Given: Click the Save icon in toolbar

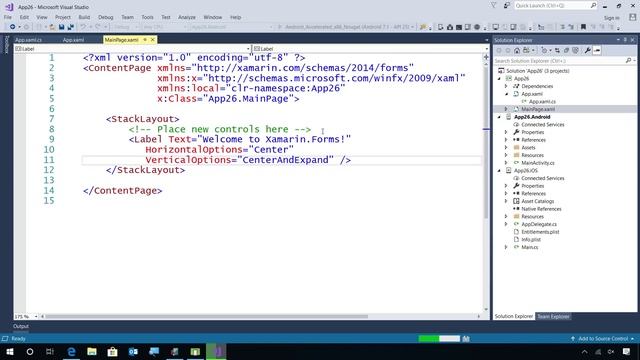Looking at the screenshot, I should pyautogui.click(x=61, y=27).
